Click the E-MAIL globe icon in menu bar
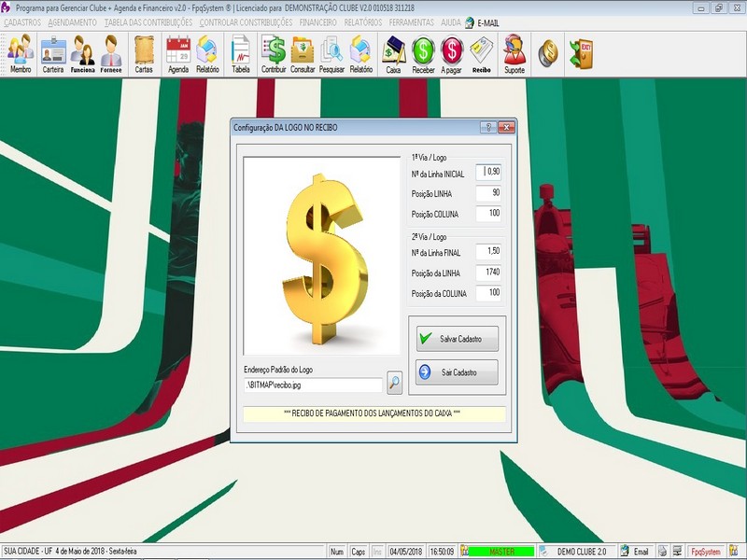This screenshot has height=560, width=747. 470,22
